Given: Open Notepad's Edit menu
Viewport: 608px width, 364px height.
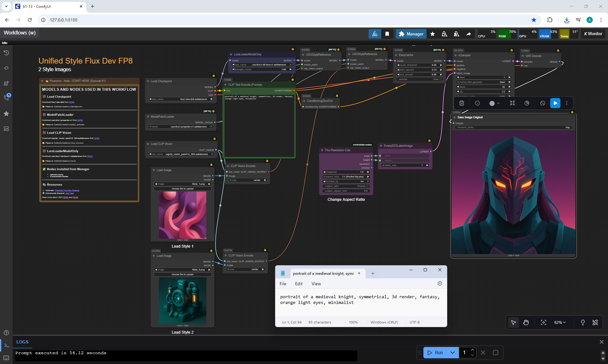Looking at the screenshot, I should click(x=299, y=284).
